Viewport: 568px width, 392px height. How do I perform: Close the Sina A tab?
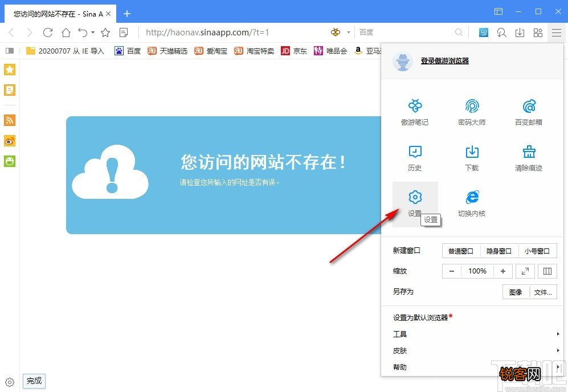click(x=108, y=14)
